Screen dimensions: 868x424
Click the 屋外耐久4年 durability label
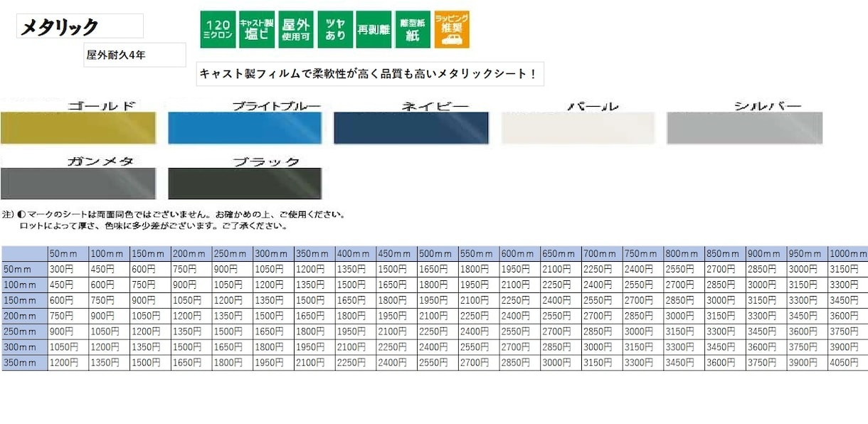pos(115,54)
